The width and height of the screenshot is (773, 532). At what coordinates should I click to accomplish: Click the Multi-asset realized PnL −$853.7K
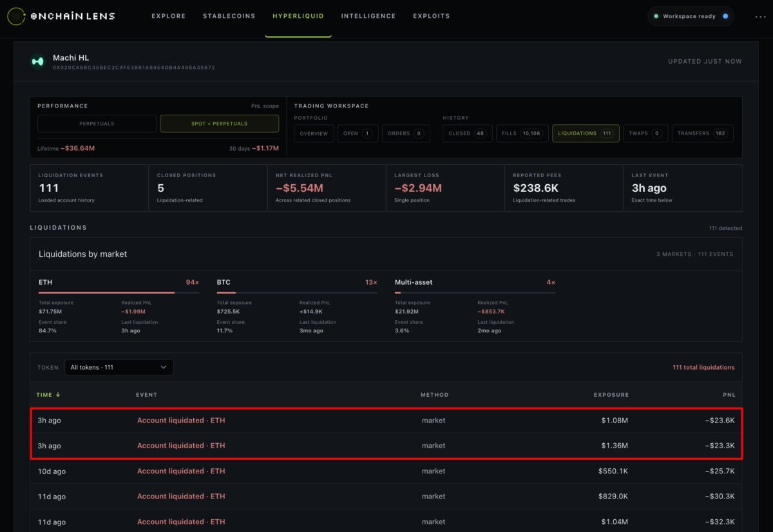pos(491,310)
